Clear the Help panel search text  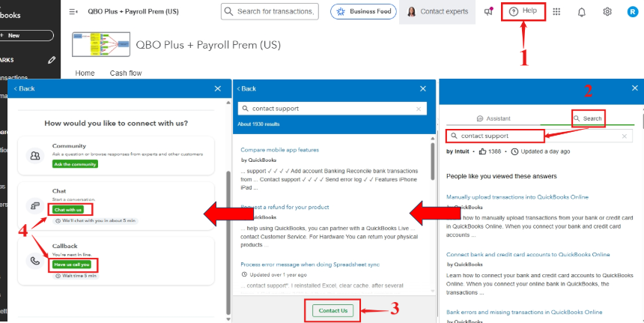click(625, 136)
